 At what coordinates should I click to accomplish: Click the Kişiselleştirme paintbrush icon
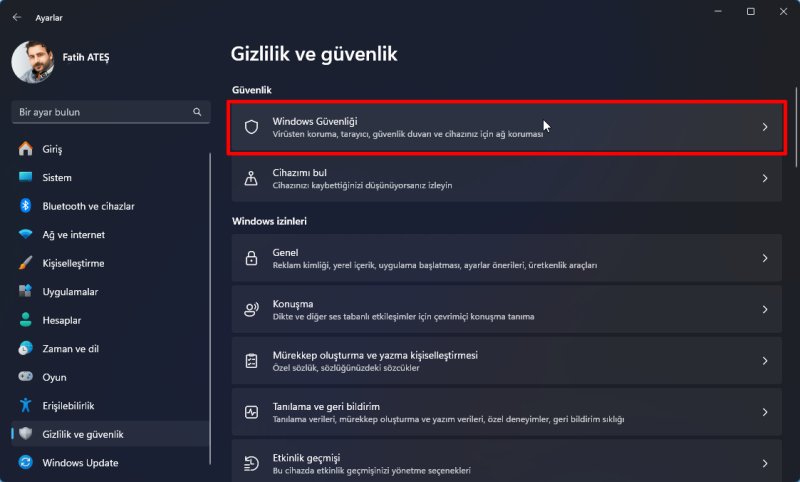pyautogui.click(x=26, y=263)
